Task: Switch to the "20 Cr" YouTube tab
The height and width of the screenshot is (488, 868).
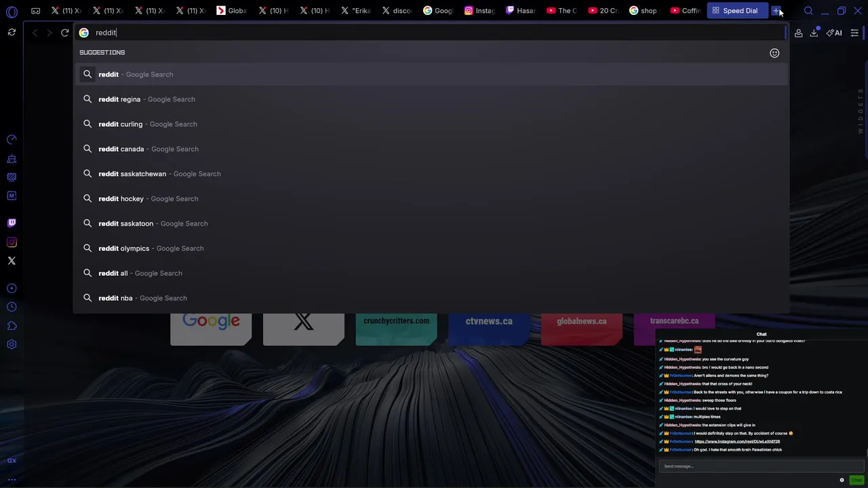Action: pos(604,11)
